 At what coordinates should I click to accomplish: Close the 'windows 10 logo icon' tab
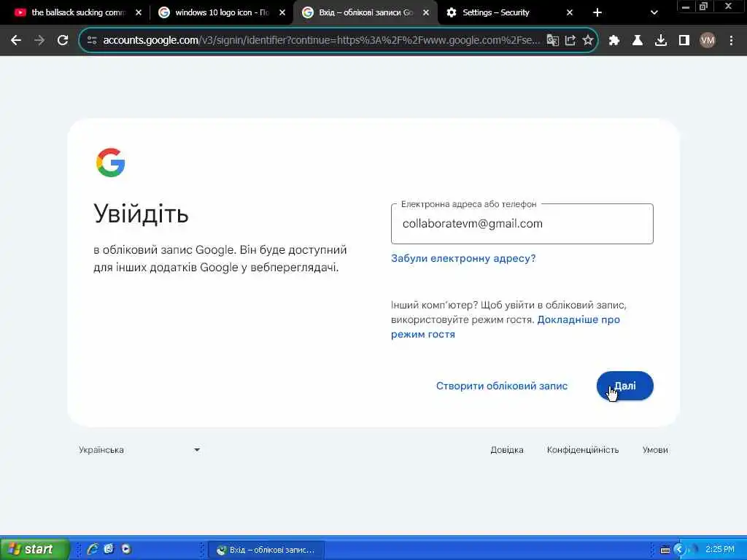282,13
